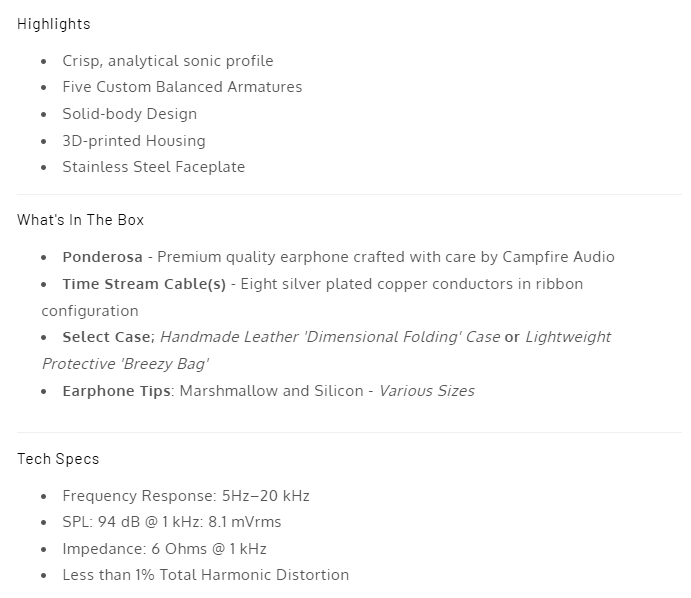The height and width of the screenshot is (598, 691).
Task: Click 'Five Custom Balanced Armatures' bullet
Action: click(182, 87)
